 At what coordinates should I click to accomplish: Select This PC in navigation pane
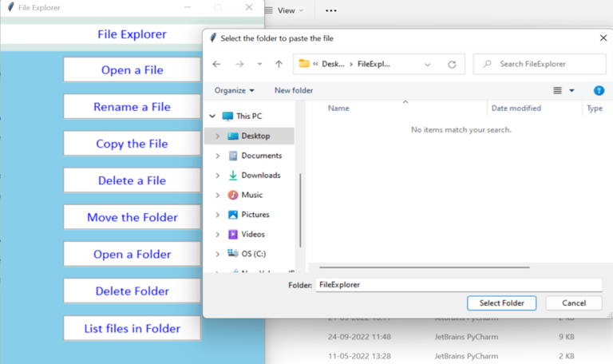[x=249, y=116]
